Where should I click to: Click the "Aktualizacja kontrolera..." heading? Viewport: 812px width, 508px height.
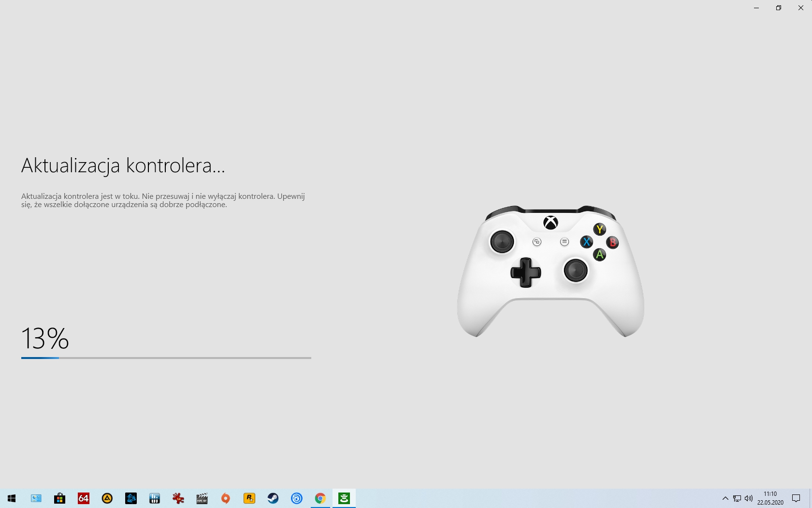[123, 165]
